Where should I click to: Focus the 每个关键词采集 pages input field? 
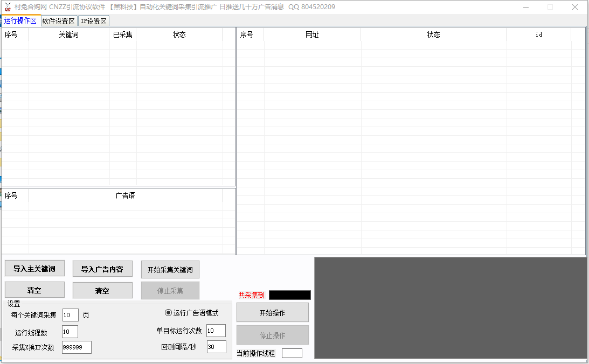(x=70, y=315)
